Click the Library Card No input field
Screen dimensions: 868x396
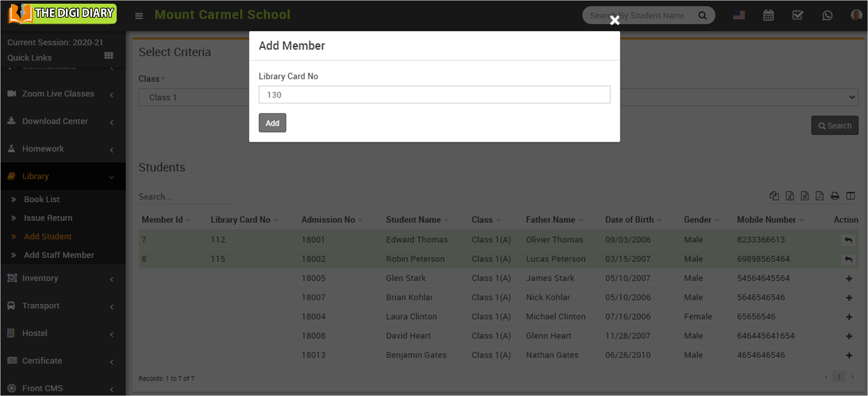(434, 95)
